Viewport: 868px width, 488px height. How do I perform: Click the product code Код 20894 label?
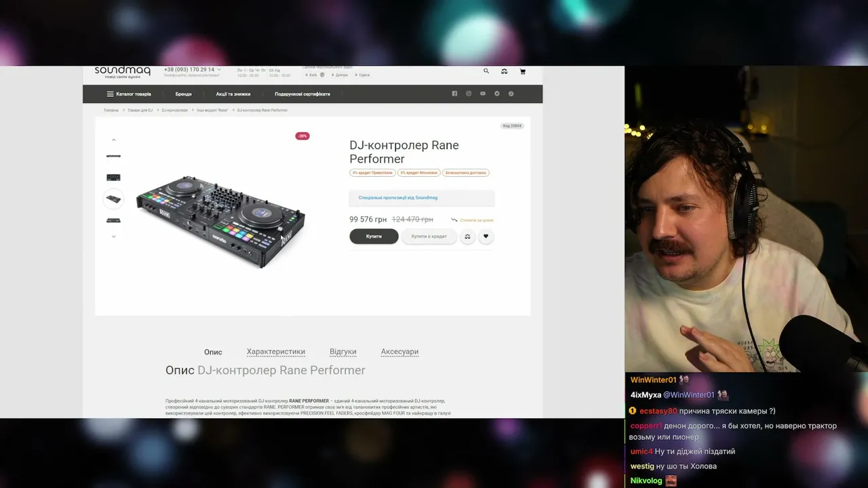[512, 126]
